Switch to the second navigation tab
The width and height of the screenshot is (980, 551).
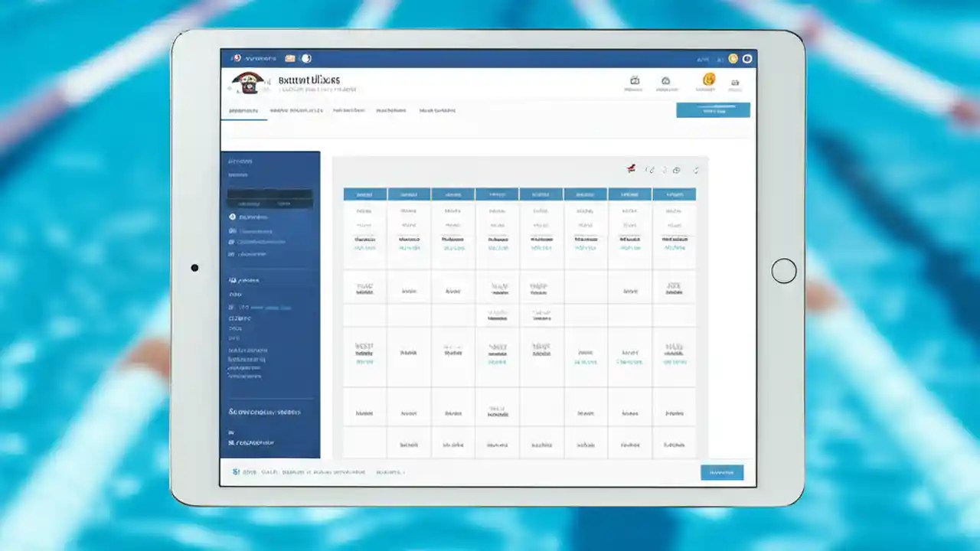point(297,109)
